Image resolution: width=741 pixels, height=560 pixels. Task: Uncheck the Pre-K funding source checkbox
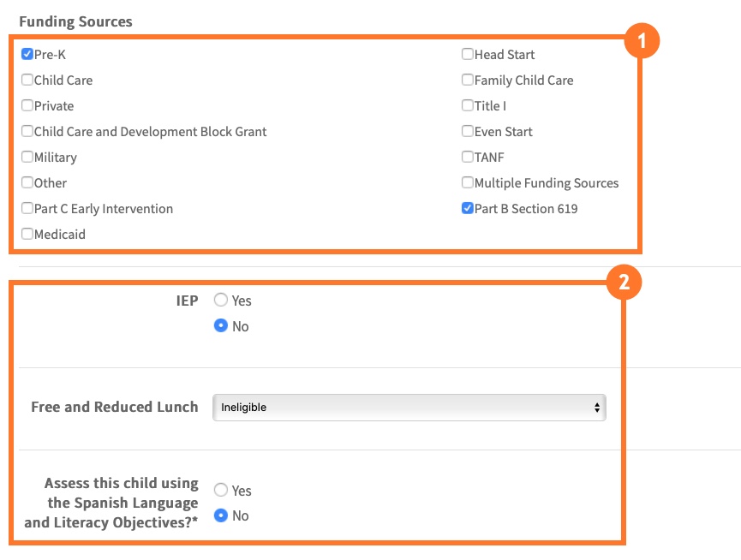click(x=27, y=55)
